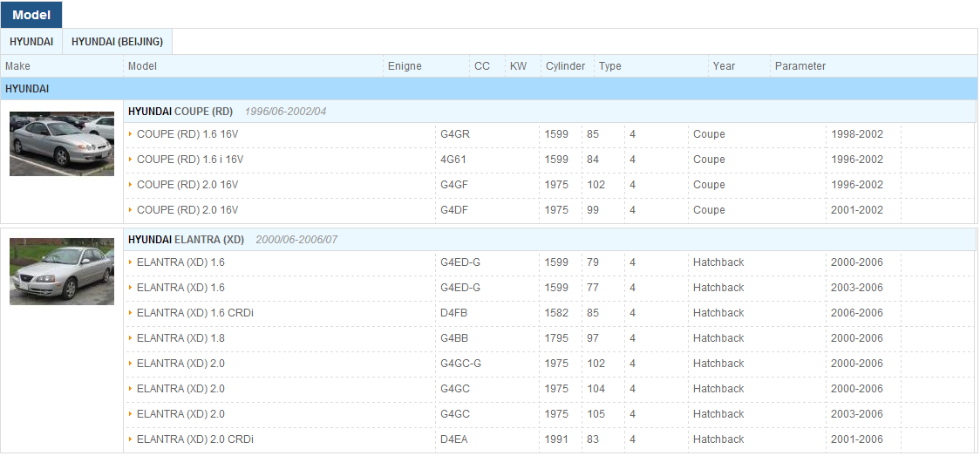Click the Model column header
Screen dimensions: 980x456
pos(142,66)
